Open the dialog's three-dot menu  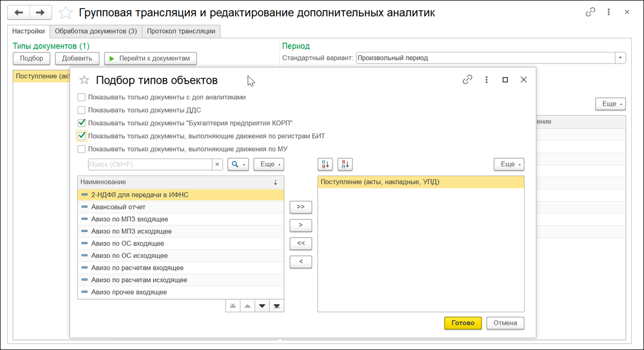click(486, 80)
